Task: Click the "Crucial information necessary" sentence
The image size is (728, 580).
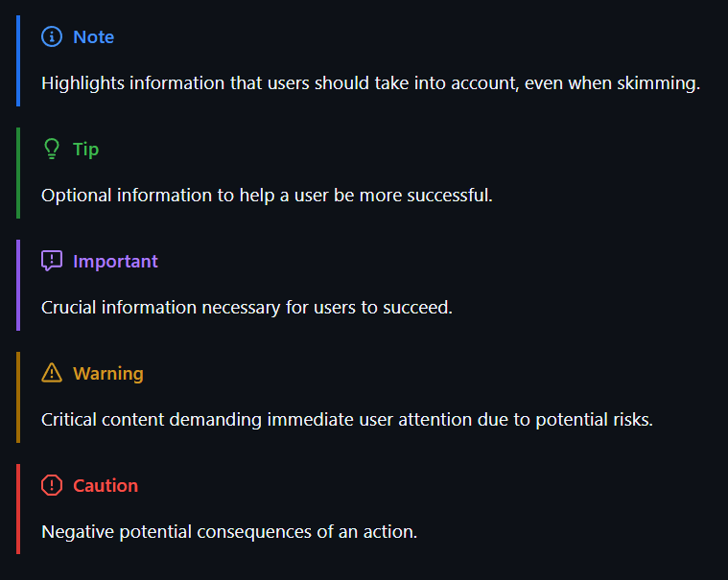Action: (x=247, y=308)
